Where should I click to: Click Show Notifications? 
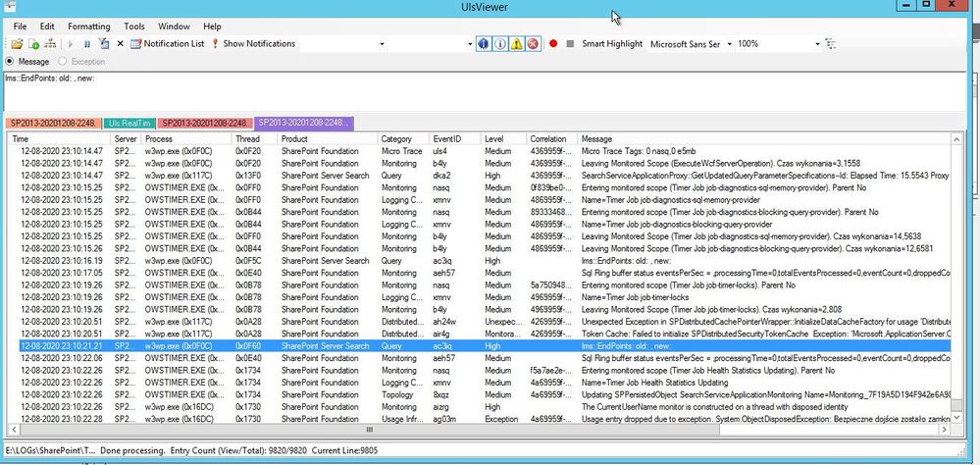(252, 44)
